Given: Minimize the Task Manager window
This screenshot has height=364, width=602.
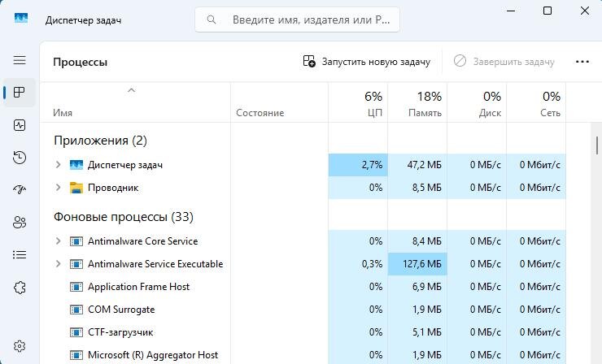Looking at the screenshot, I should tap(511, 11).
